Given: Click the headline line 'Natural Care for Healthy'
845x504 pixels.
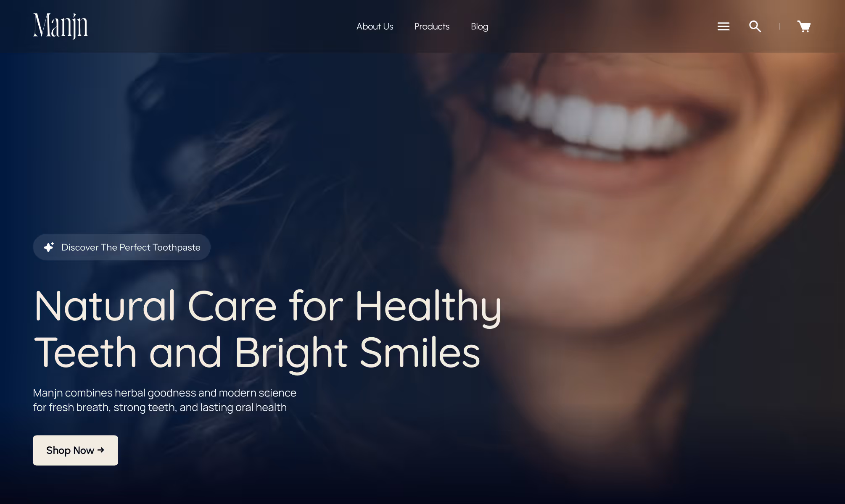Looking at the screenshot, I should pos(268,307).
